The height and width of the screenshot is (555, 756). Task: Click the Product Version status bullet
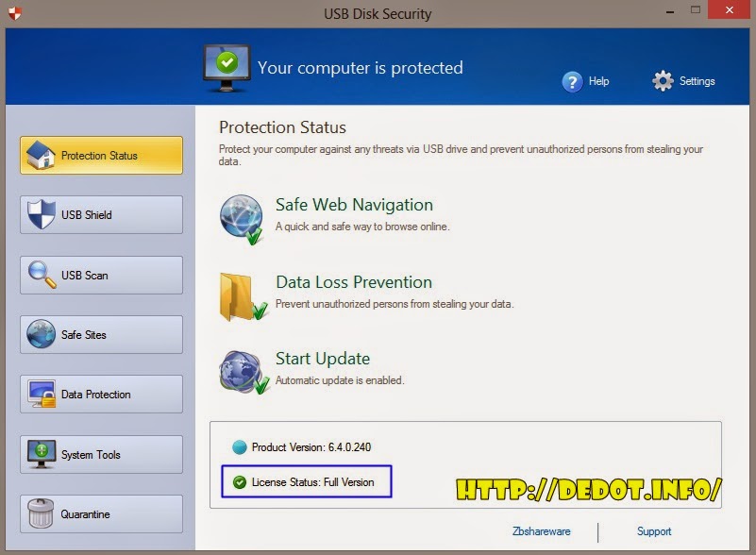pyautogui.click(x=241, y=446)
